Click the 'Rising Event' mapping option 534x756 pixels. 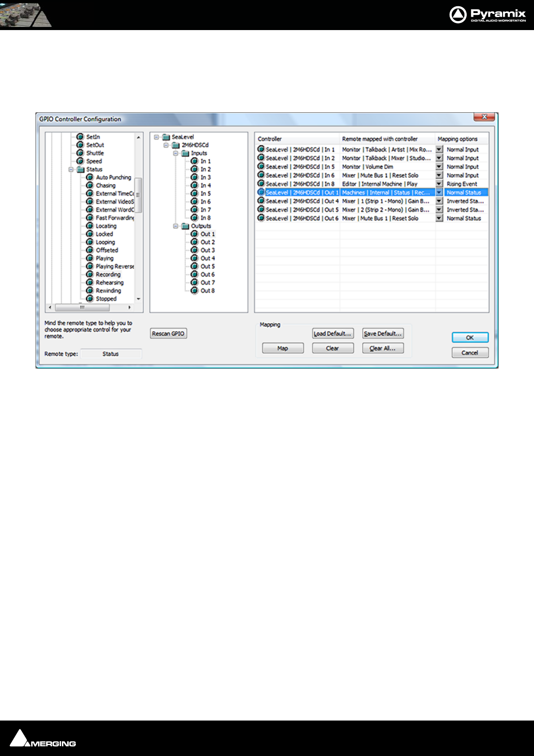coord(462,184)
